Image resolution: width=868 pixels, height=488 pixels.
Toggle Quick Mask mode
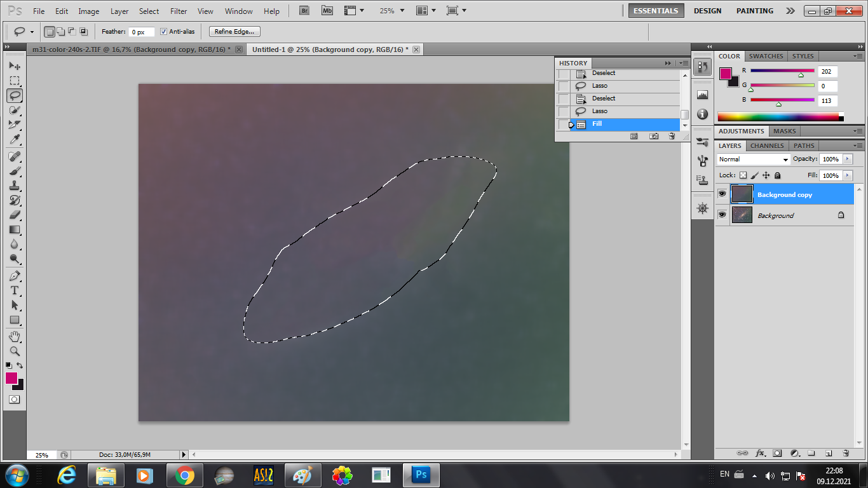pos(14,400)
